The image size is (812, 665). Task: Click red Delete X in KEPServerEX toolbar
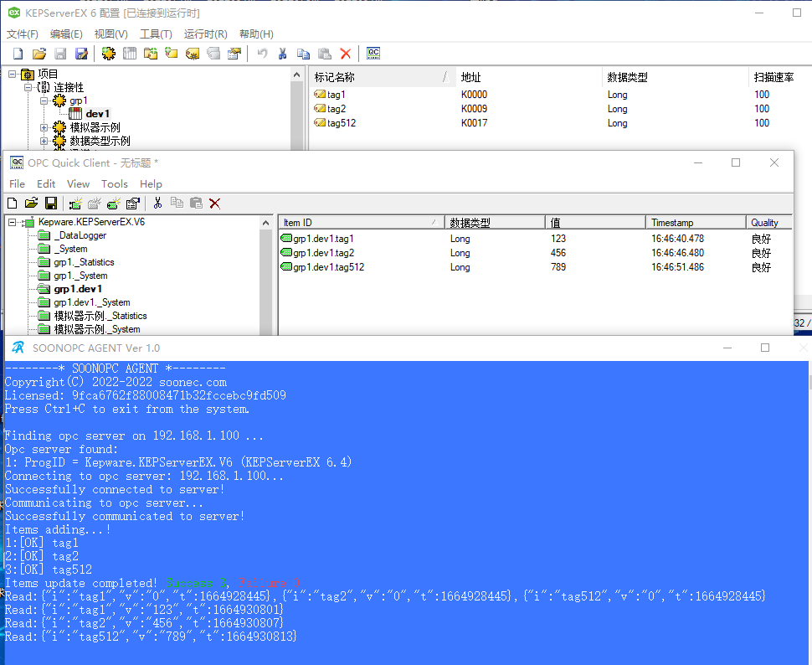346,54
